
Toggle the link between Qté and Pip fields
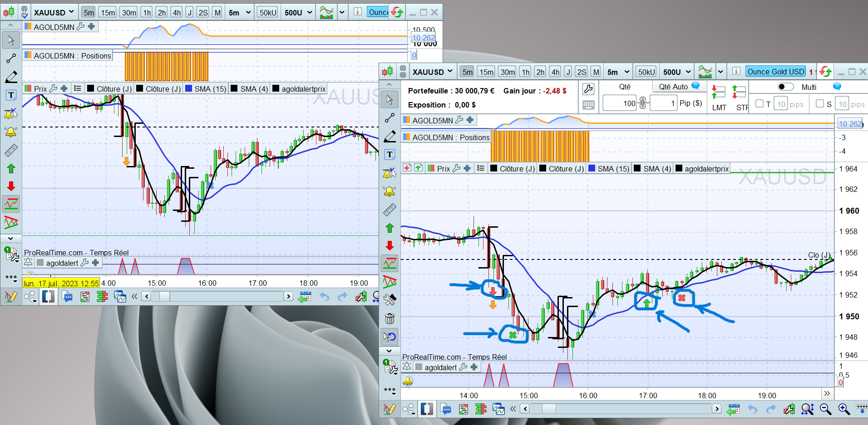click(643, 103)
